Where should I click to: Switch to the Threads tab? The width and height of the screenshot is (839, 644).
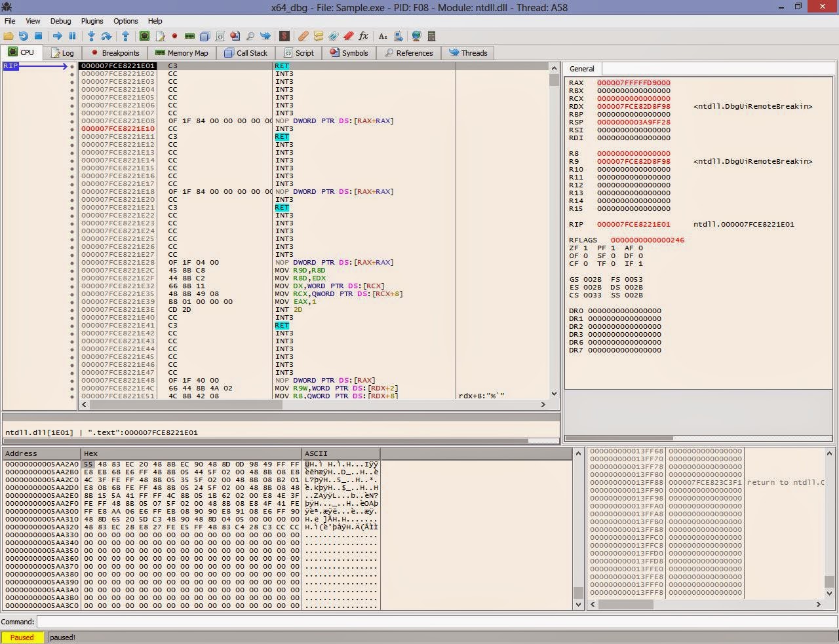coord(468,53)
